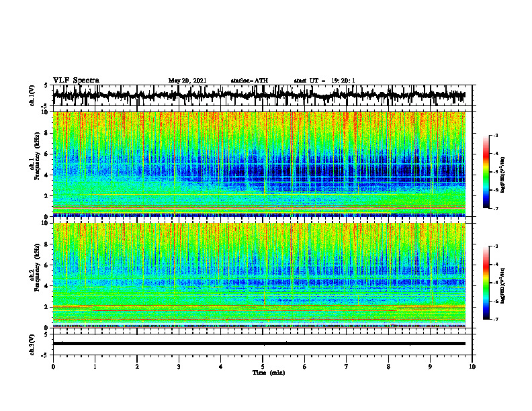Click the "-3" tick on ch.2 color bar
The height and width of the screenshot is (411, 532).
coord(495,246)
